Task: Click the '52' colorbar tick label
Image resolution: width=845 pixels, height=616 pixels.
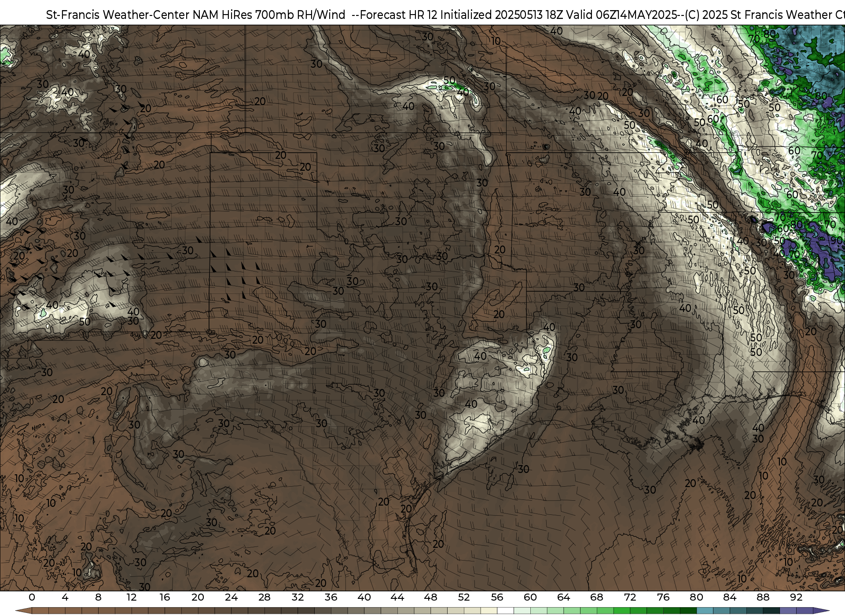Action: (464, 597)
